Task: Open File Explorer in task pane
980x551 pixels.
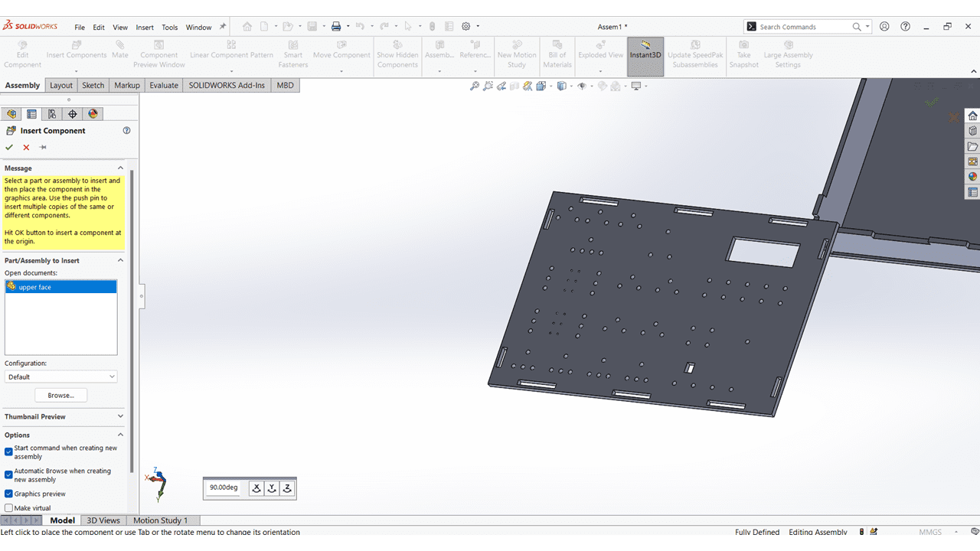Action: 972,146
